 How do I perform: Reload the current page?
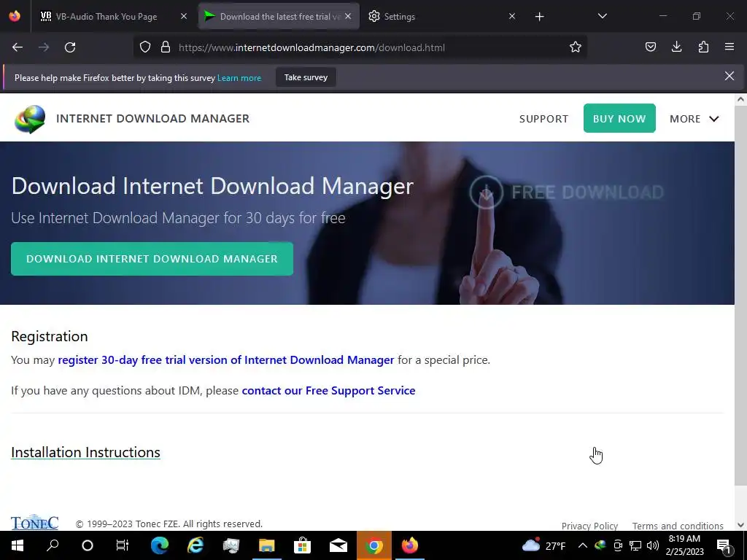70,47
